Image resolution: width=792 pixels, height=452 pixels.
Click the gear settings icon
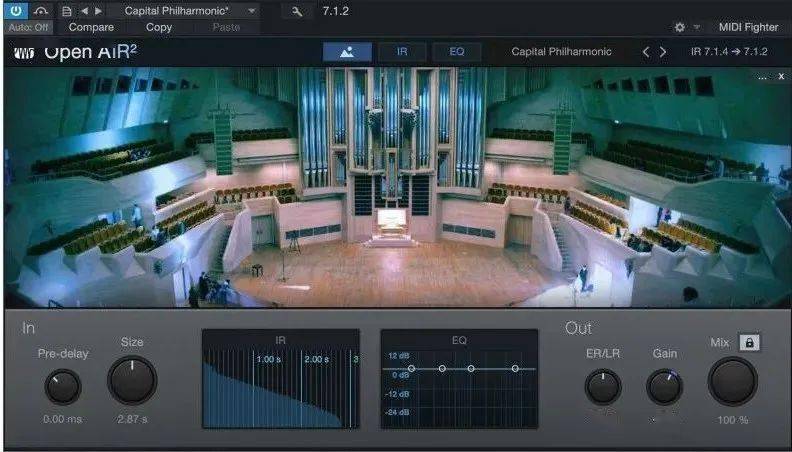[x=680, y=27]
